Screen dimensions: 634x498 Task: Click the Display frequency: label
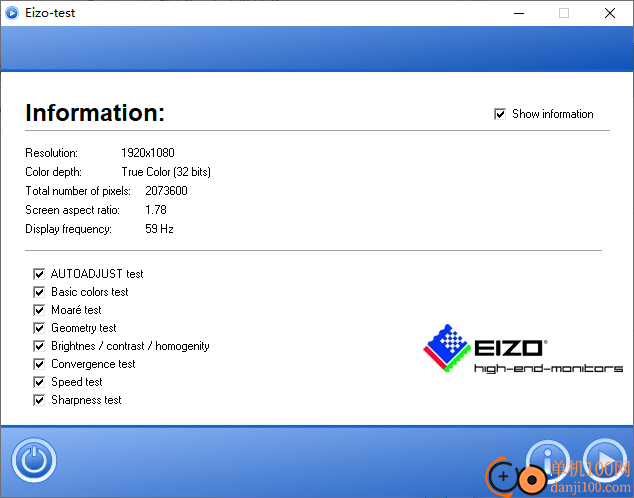[x=68, y=229]
